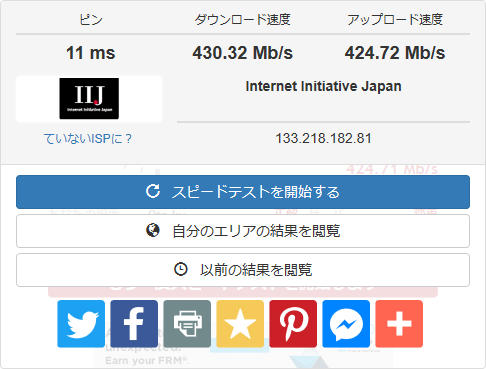Image resolution: width=486 pixels, height=369 pixels.
Task: Click the アップロード速度 column header
Action: tap(395, 19)
